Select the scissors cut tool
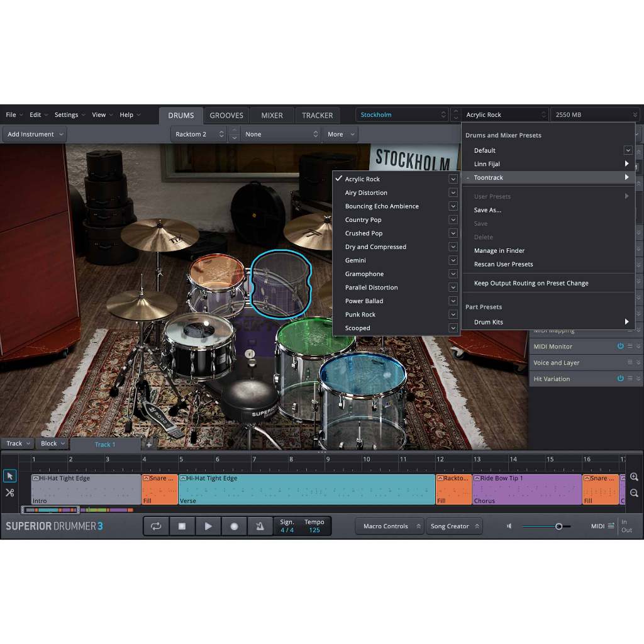This screenshot has width=644, height=644. (9, 492)
